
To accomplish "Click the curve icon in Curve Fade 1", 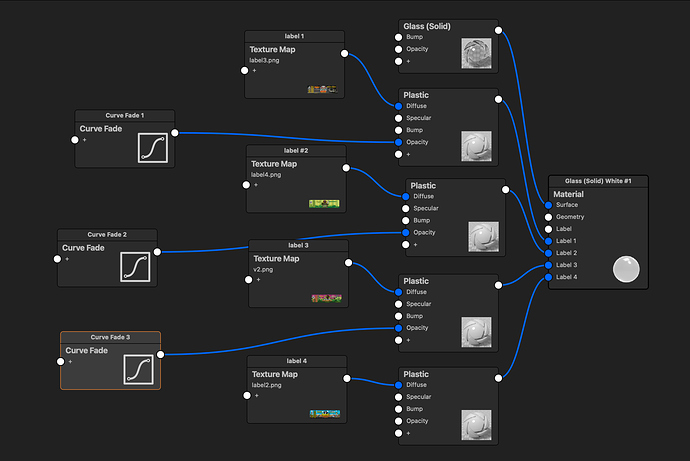I will (153, 148).
